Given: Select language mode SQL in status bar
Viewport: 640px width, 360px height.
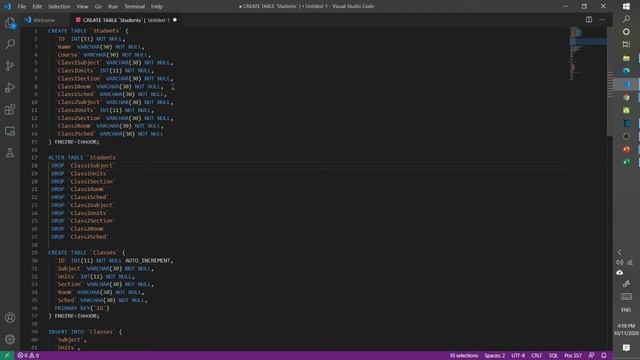Looking at the screenshot, I should 553,356.
